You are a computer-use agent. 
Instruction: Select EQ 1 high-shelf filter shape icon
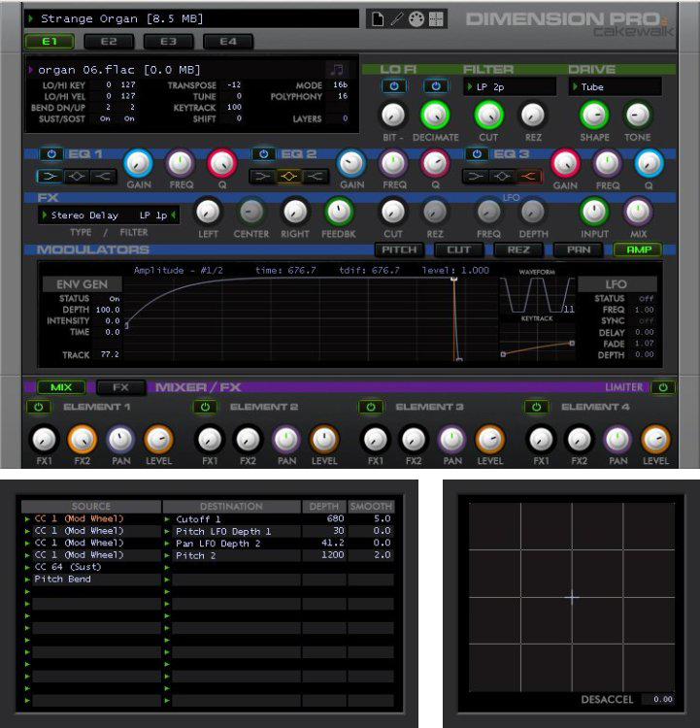point(103,177)
